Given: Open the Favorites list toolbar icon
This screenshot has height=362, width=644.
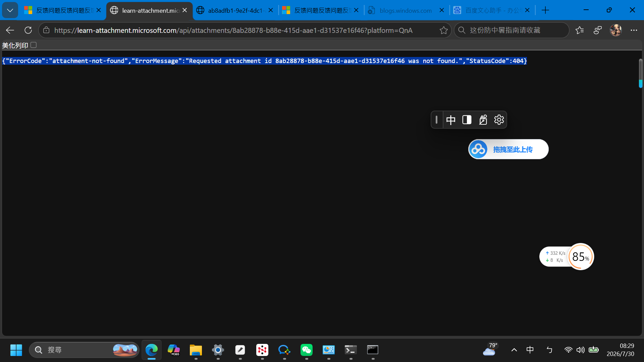Looking at the screenshot, I should [580, 30].
